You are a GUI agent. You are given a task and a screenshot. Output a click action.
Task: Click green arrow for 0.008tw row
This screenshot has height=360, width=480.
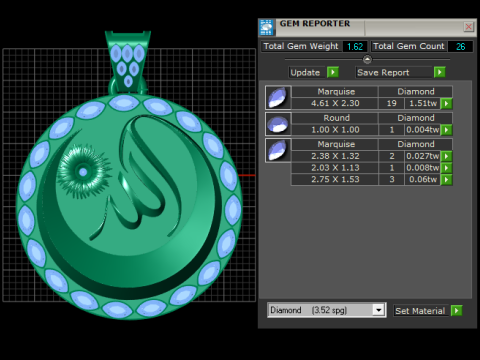click(x=446, y=168)
